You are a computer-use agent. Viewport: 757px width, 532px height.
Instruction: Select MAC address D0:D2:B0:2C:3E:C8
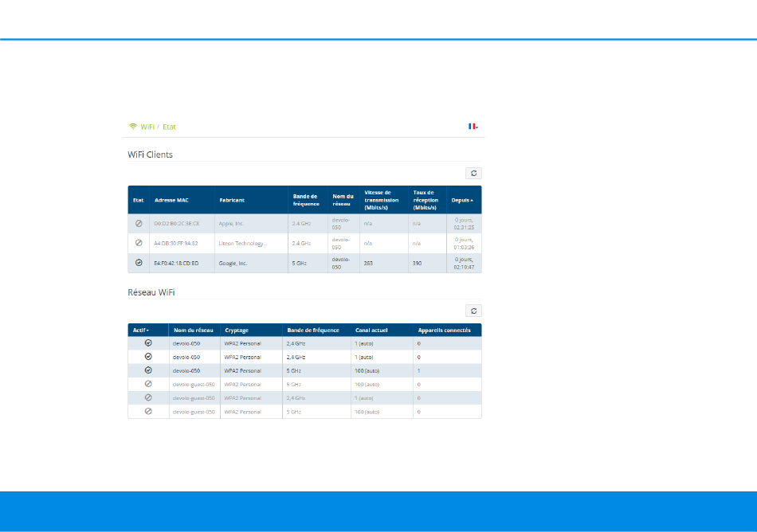(176, 224)
